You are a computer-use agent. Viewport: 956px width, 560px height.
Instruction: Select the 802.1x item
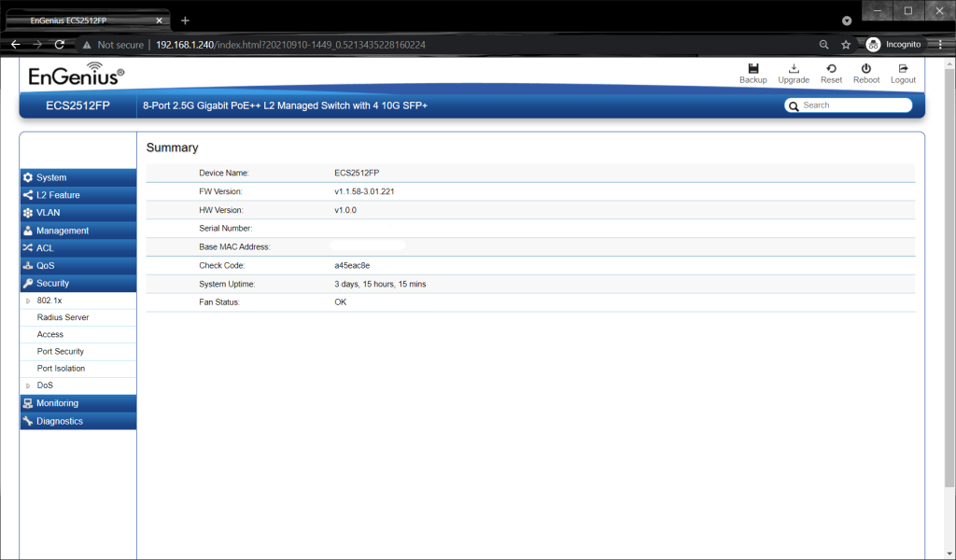(49, 301)
